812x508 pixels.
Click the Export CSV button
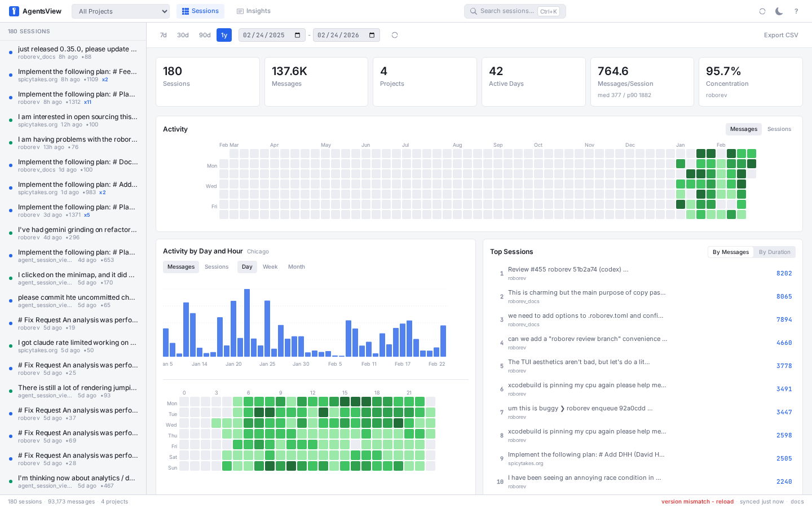tap(780, 34)
